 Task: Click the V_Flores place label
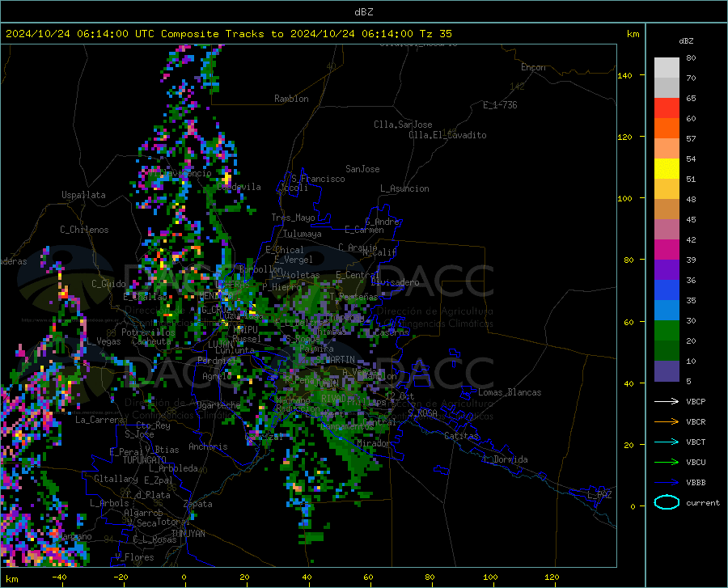pos(134,557)
